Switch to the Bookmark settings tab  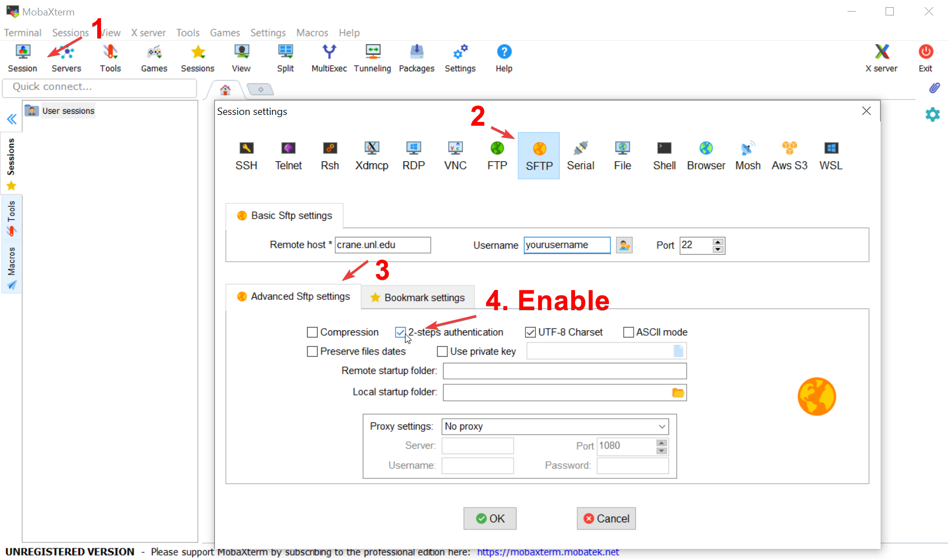coord(418,298)
